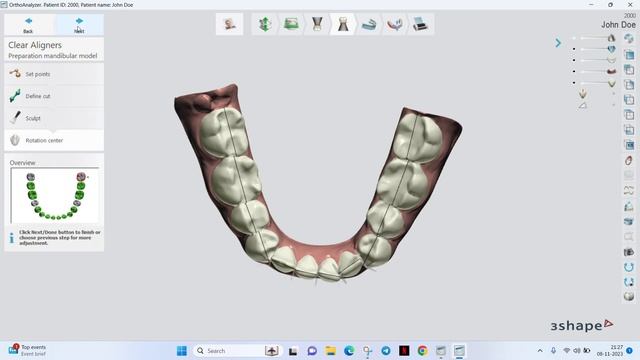Open File Explorer from the taskbar
This screenshot has width=640, height=360.
(331, 351)
